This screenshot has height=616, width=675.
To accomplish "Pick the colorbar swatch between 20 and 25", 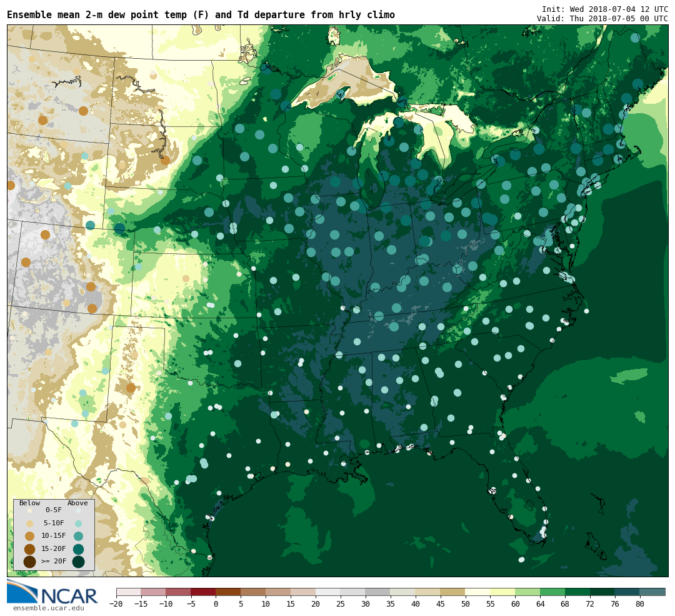I will pos(328,592).
